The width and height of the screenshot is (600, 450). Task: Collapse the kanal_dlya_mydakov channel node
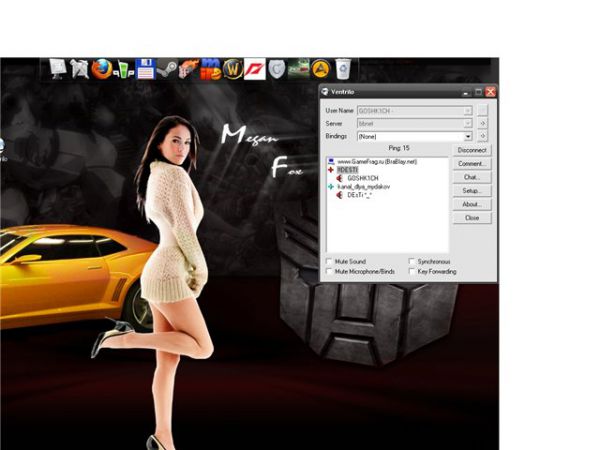[x=331, y=186]
